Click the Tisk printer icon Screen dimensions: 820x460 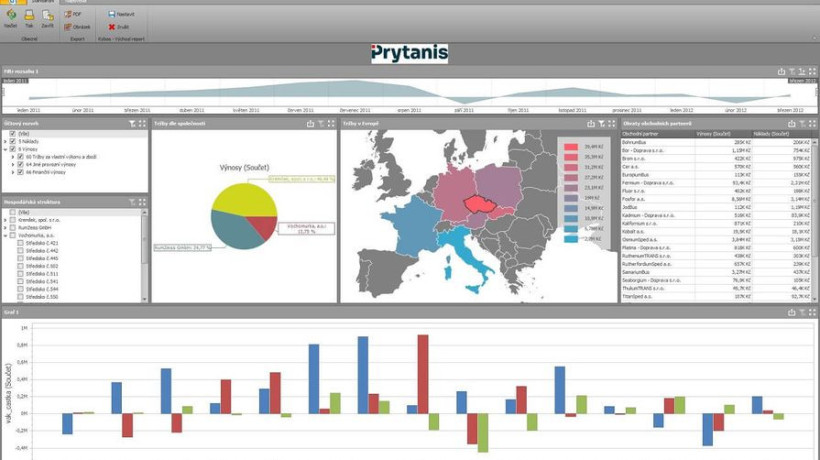tap(29, 17)
